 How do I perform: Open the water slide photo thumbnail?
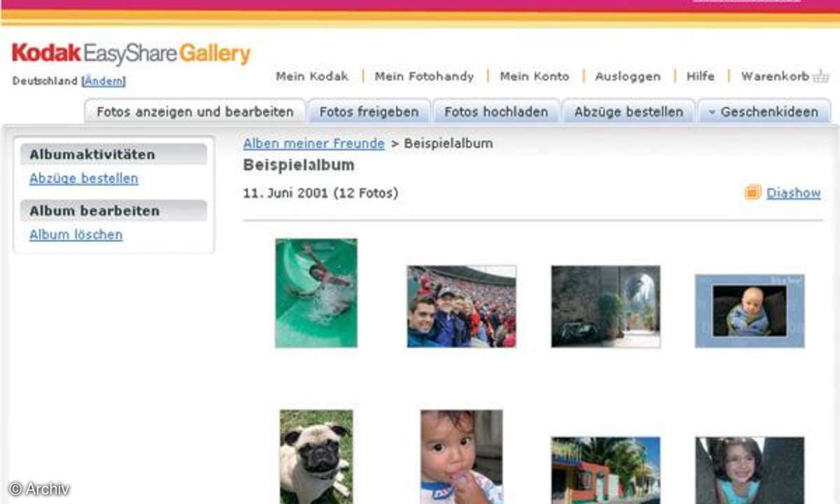[316, 293]
